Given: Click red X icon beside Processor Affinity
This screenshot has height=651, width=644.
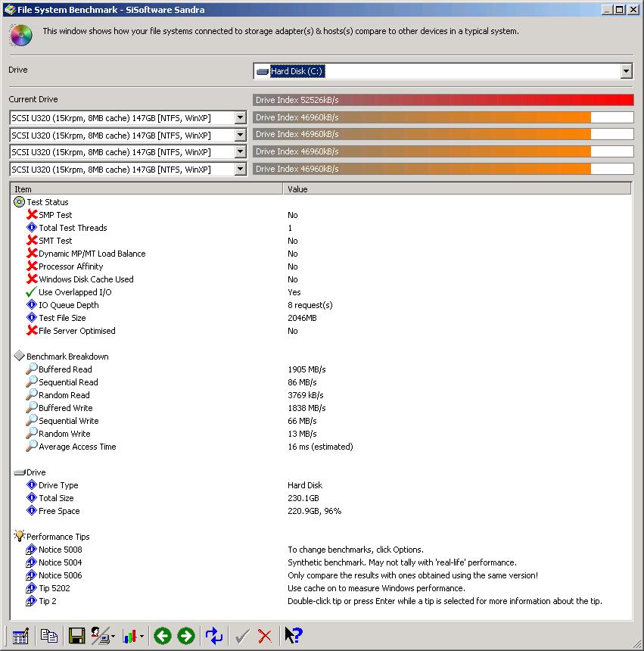Looking at the screenshot, I should [32, 266].
